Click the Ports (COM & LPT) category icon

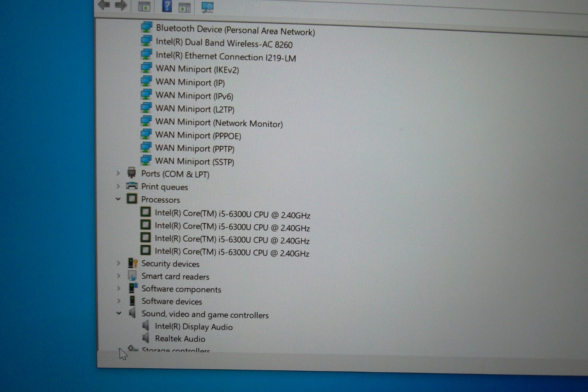132,172
